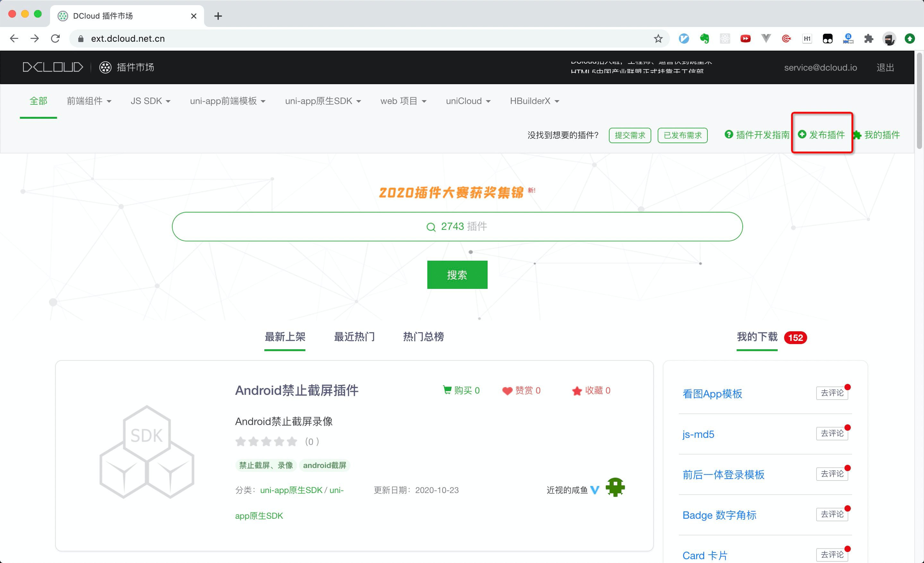Click 去评论 next to js-md5
This screenshot has width=924, height=563.
pyautogui.click(x=832, y=434)
